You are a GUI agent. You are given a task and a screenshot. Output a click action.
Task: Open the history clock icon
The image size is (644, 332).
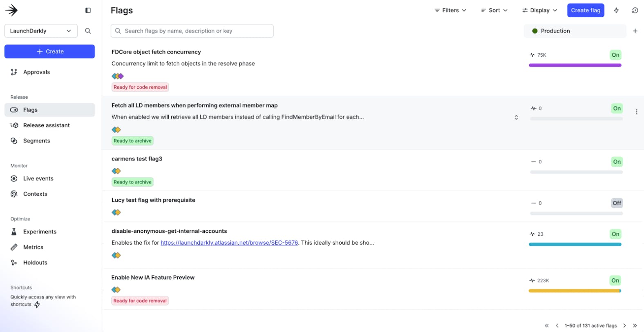(x=635, y=10)
